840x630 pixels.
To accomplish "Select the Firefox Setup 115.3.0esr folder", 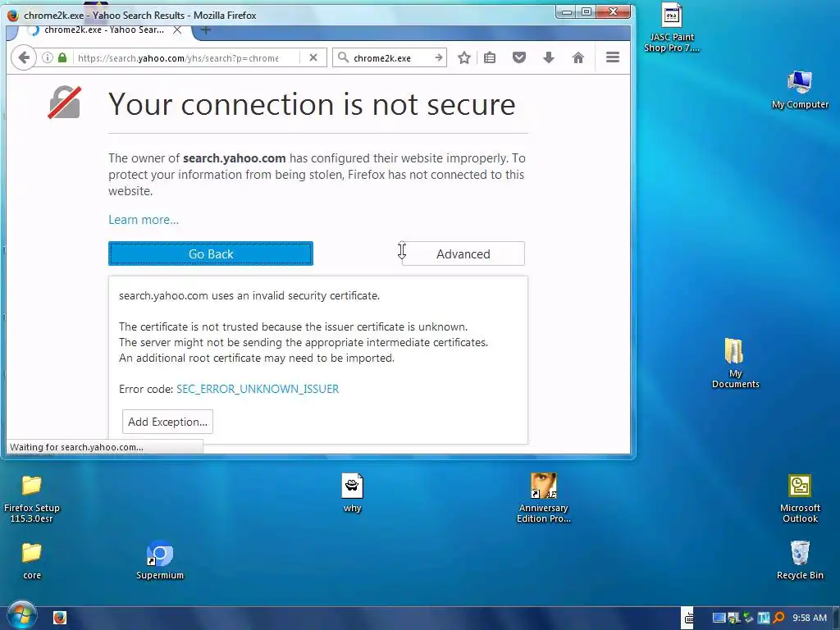I will [32, 499].
